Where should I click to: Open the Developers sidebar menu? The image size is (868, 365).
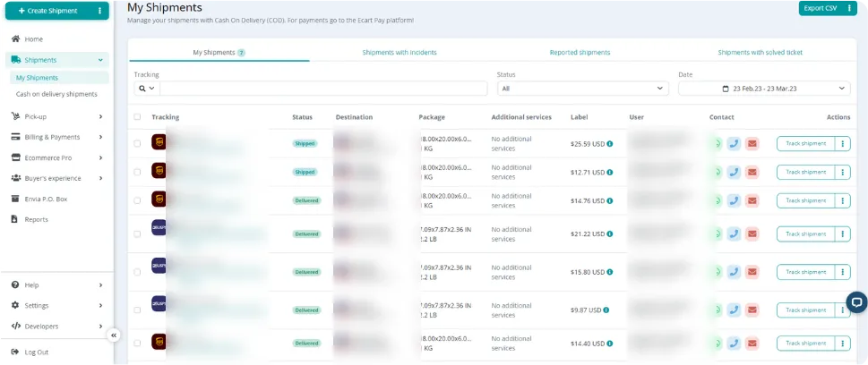57,327
